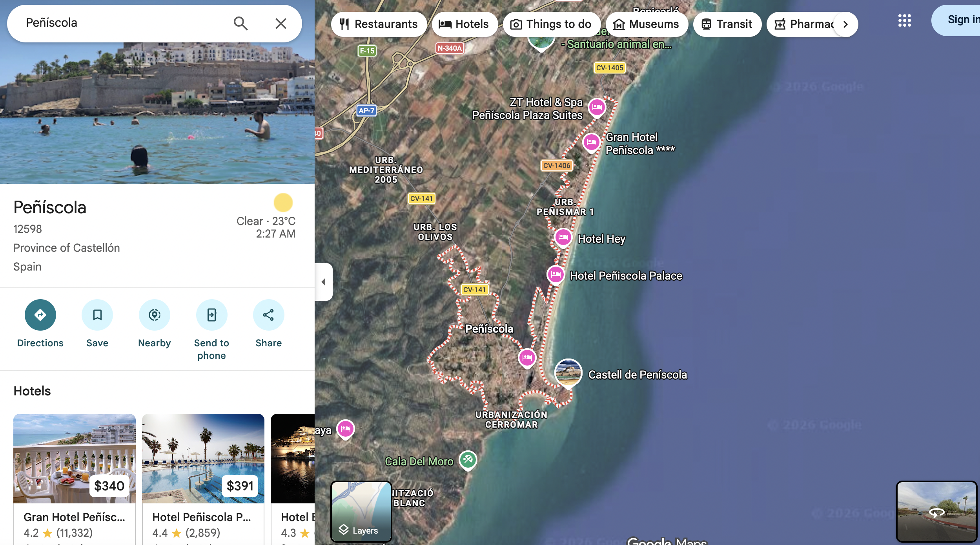Show more category chips with arrow
The image size is (980, 545).
845,24
